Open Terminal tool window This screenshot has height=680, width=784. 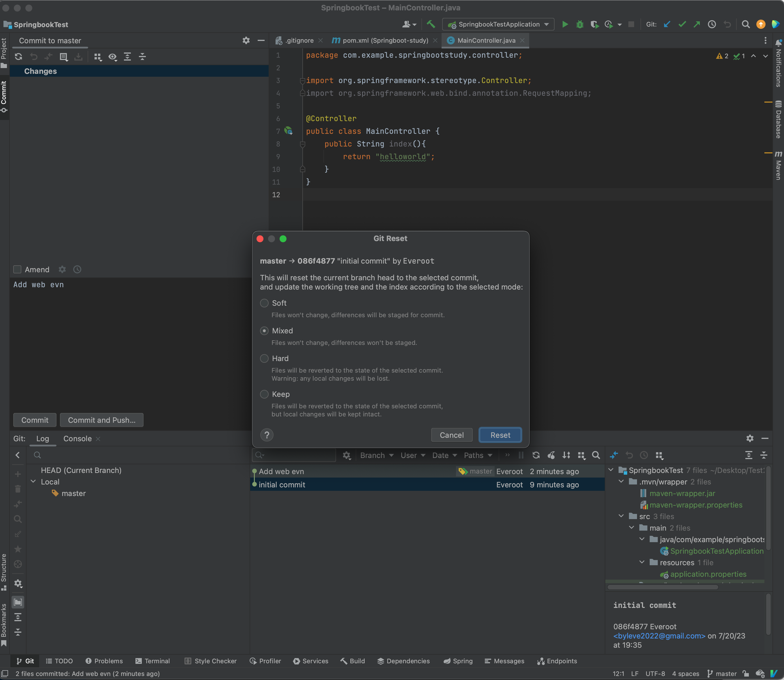[x=153, y=661]
